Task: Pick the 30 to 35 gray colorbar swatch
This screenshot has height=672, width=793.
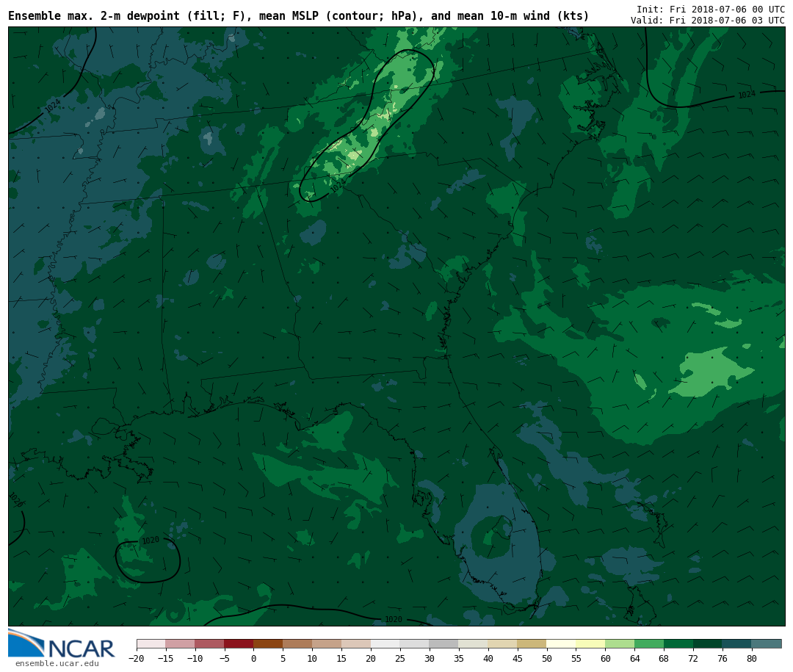Action: [444, 643]
